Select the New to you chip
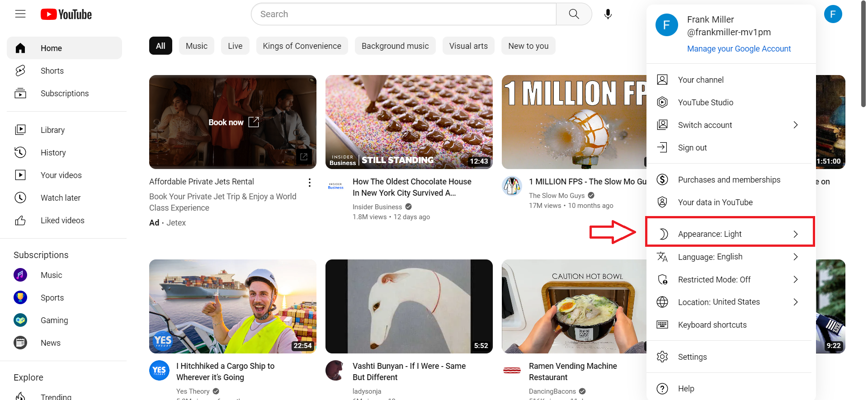Screen dimensions: 868x400 pos(528,46)
